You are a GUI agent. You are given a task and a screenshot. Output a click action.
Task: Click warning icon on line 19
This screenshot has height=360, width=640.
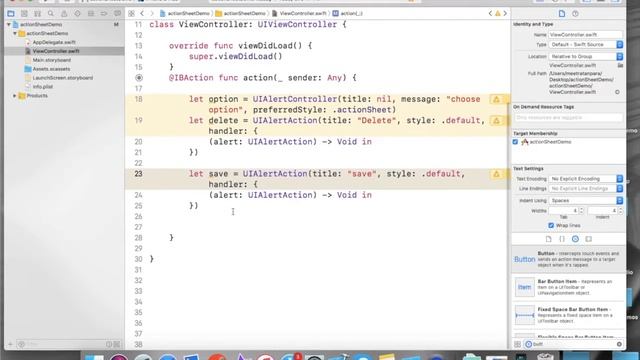tap(496, 120)
